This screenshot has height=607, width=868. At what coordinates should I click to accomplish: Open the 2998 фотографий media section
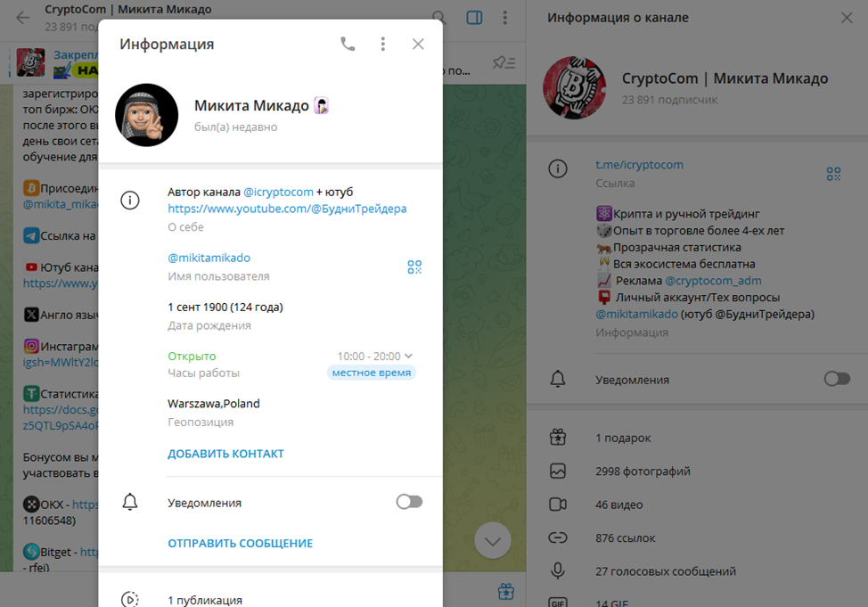[x=698, y=471]
